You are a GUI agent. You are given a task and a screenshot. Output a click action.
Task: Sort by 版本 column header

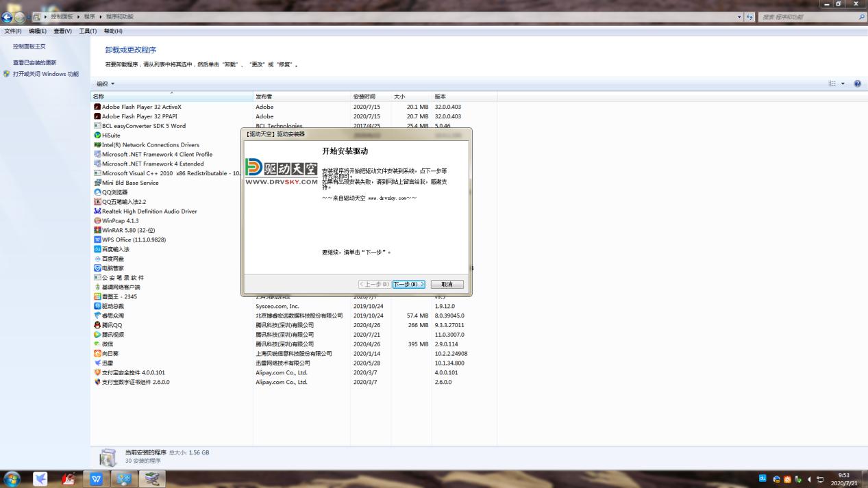464,97
